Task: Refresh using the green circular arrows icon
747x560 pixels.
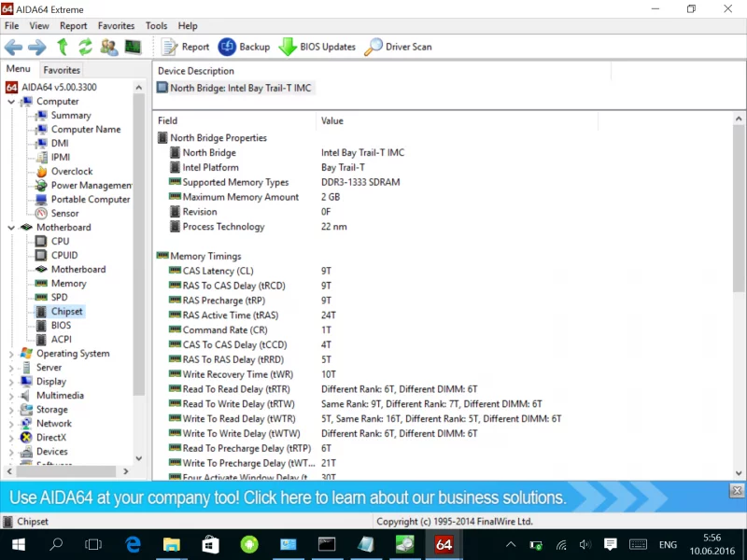Action: [x=85, y=48]
